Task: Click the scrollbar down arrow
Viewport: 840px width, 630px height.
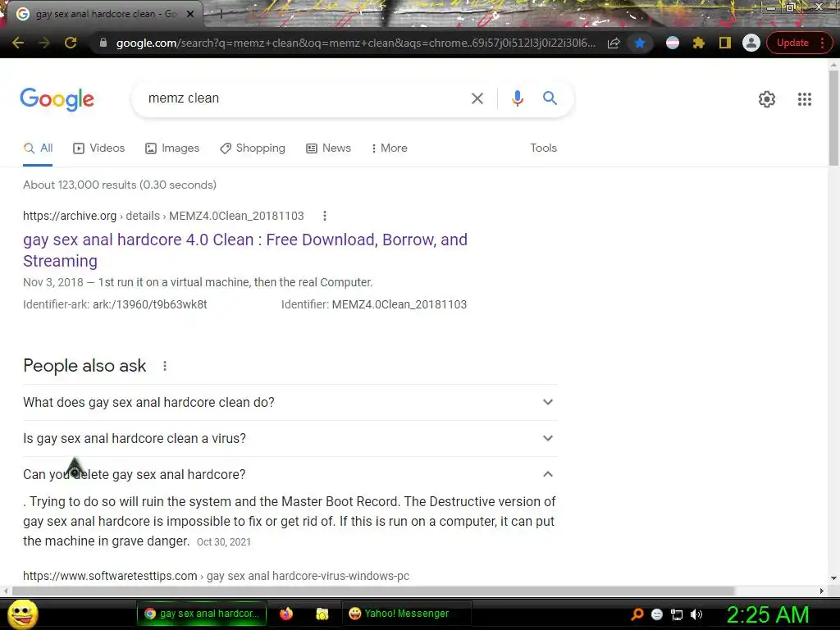Action: click(x=833, y=578)
